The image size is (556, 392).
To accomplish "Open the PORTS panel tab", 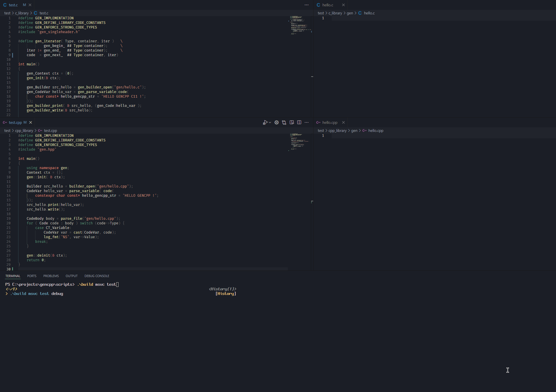I will click(32, 276).
